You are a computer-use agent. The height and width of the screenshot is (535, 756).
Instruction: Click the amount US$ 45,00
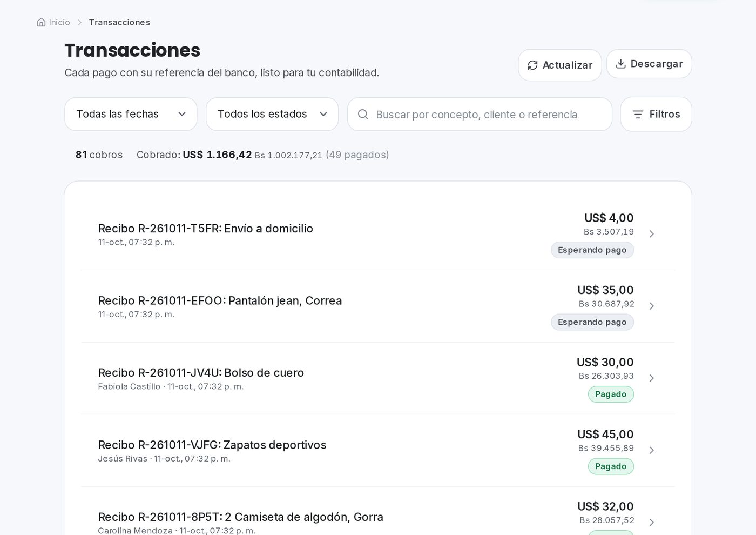[605, 434]
